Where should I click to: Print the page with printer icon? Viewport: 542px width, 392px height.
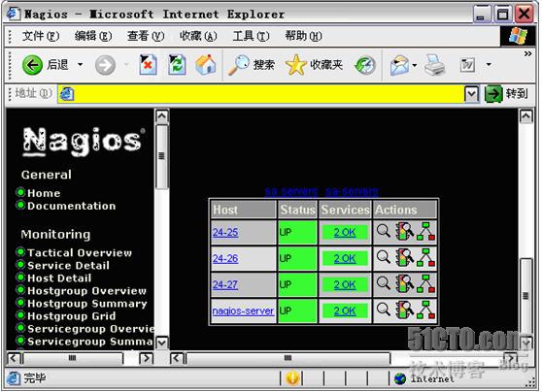point(435,65)
